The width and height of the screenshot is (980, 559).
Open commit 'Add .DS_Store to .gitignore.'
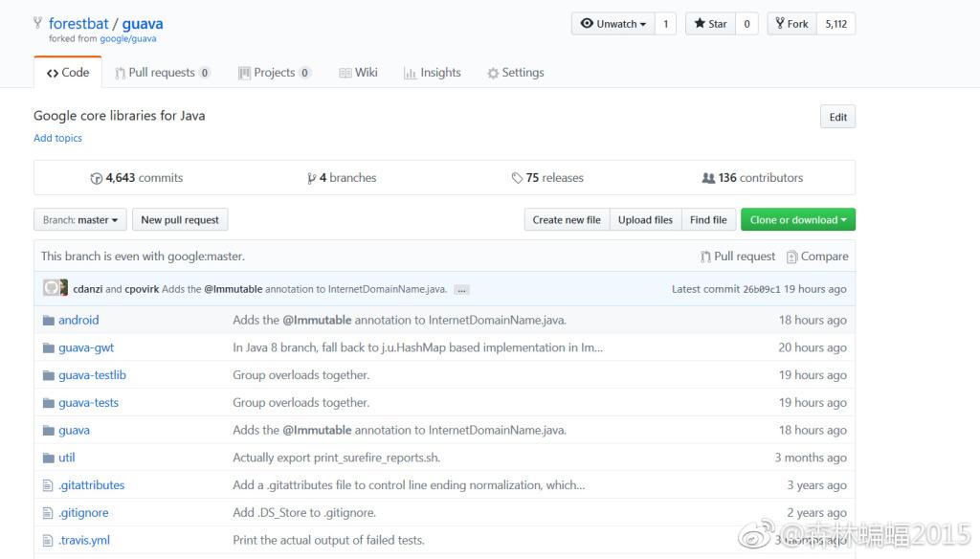pos(304,513)
